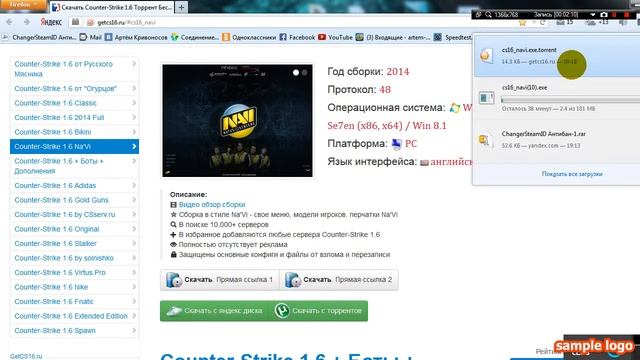Open Counter-Strike 1.6 by solnishko

[74, 258]
